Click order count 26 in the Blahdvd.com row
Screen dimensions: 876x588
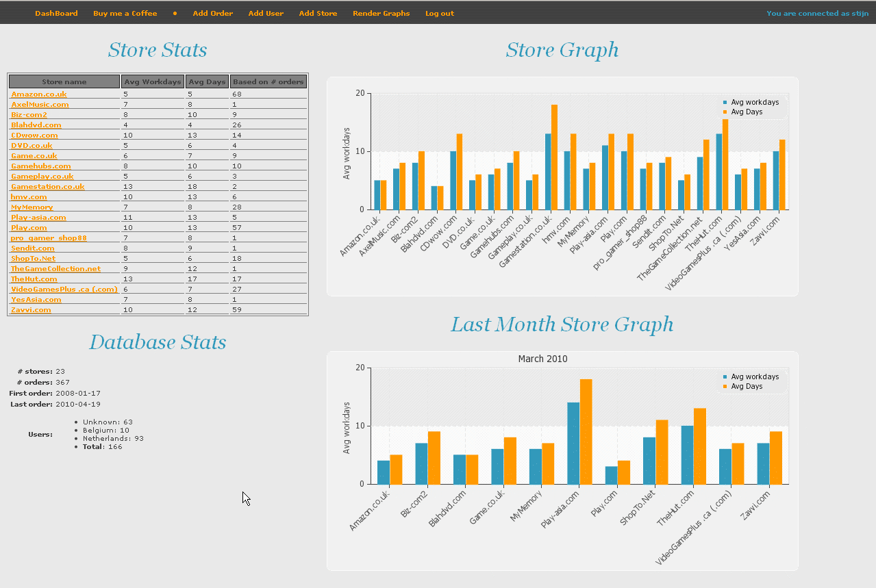click(237, 125)
